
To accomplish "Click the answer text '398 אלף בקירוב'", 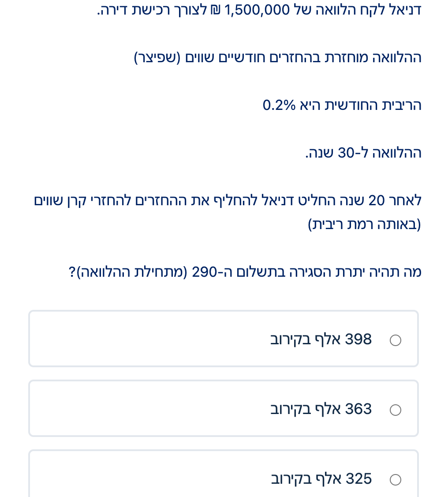I will click(x=321, y=340).
